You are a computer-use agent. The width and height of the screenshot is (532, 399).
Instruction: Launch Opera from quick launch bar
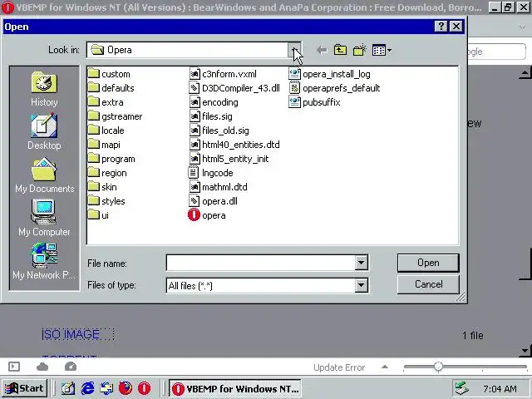(144, 388)
